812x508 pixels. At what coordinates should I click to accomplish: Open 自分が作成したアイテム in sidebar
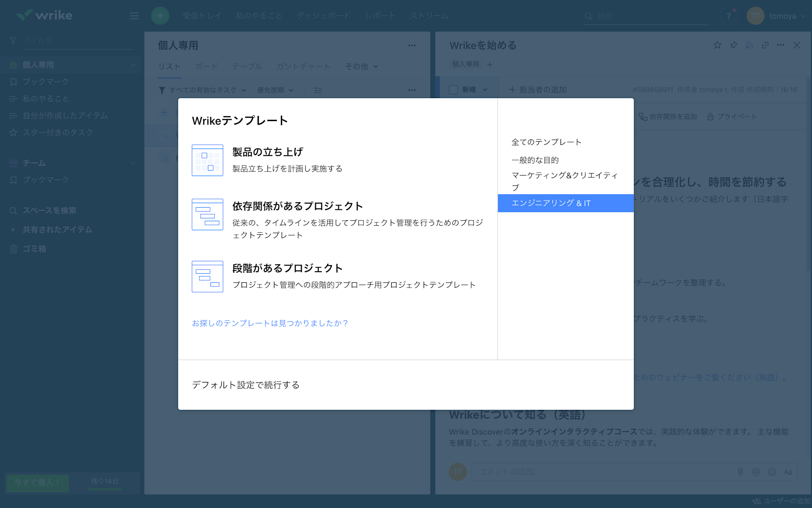(65, 115)
